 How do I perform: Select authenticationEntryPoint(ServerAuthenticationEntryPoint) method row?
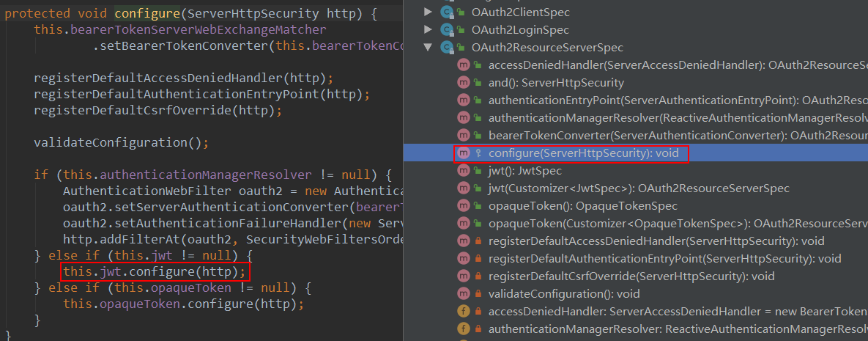(636, 100)
